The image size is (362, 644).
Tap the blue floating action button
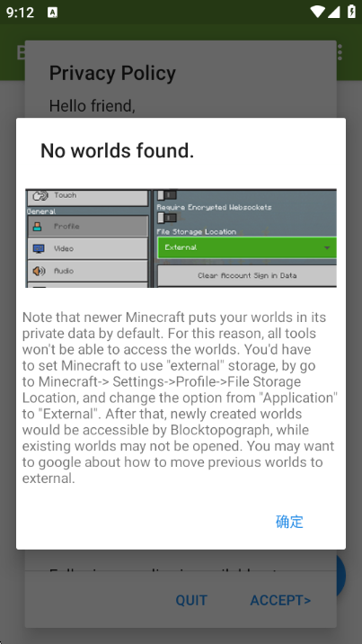coord(341,575)
